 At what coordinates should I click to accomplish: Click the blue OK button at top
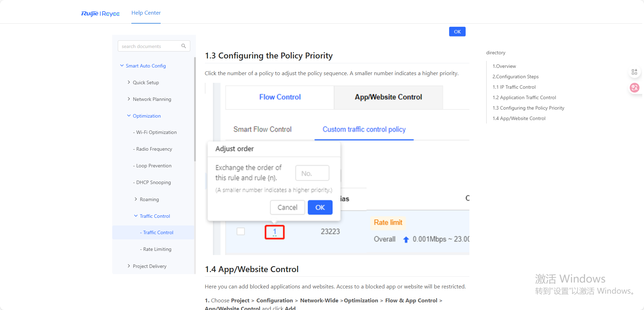tap(457, 32)
